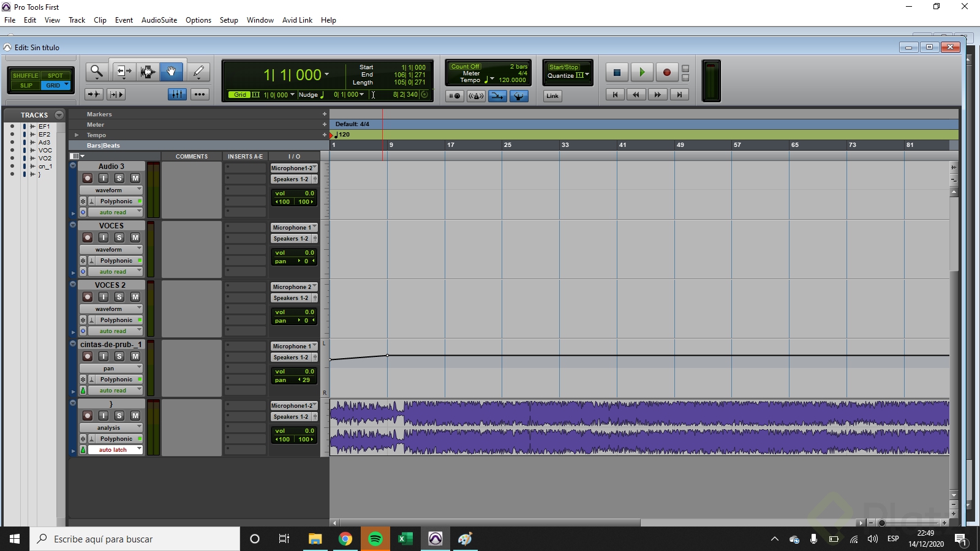
Task: Open Spotify from the taskbar
Action: (x=375, y=539)
